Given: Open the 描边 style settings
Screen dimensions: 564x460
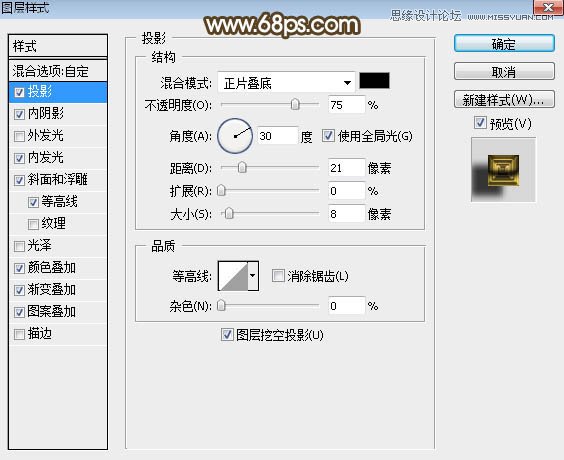Looking at the screenshot, I should click(x=40, y=334).
